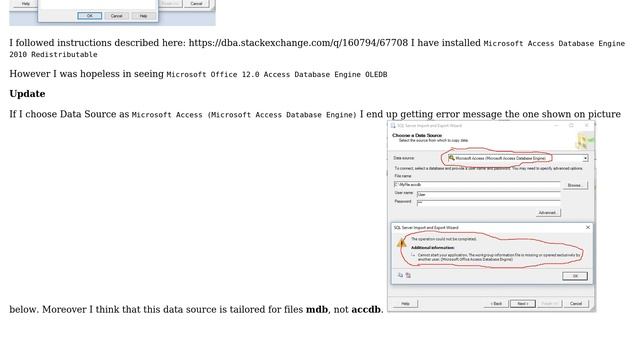Click the text 2010 Redistributable
This screenshot has height=360, width=640.
coord(53,55)
